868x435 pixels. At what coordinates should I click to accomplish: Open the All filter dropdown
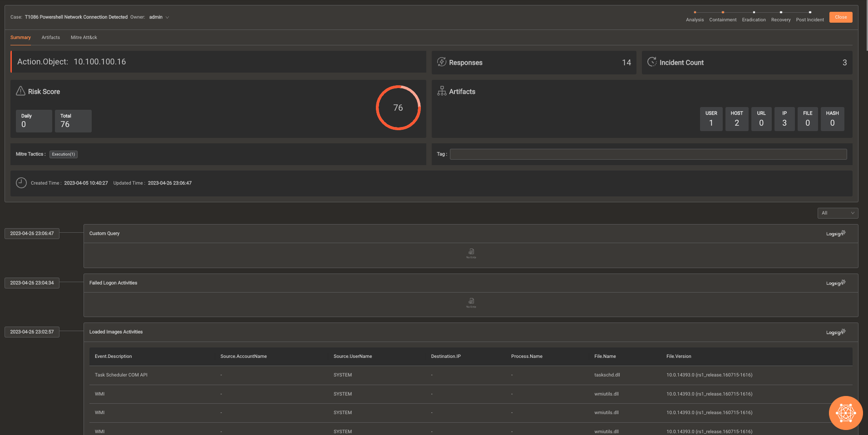pyautogui.click(x=838, y=213)
